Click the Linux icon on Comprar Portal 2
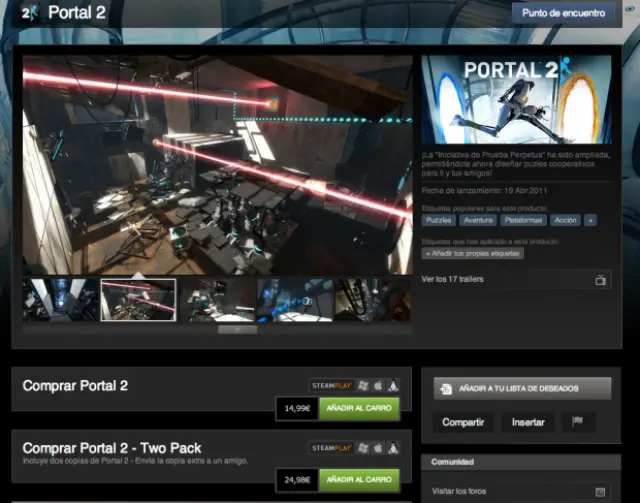 tap(394, 385)
